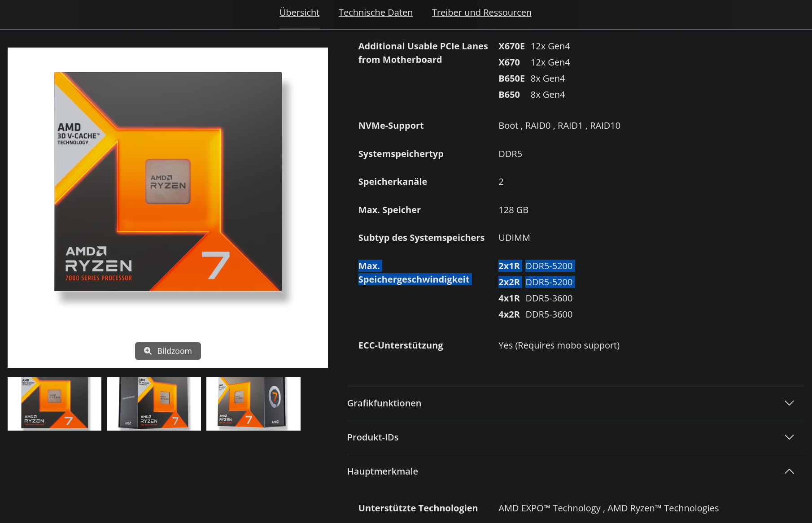Open Treiber und Ressourcen tab
Viewport: 812px width, 523px height.
point(481,13)
